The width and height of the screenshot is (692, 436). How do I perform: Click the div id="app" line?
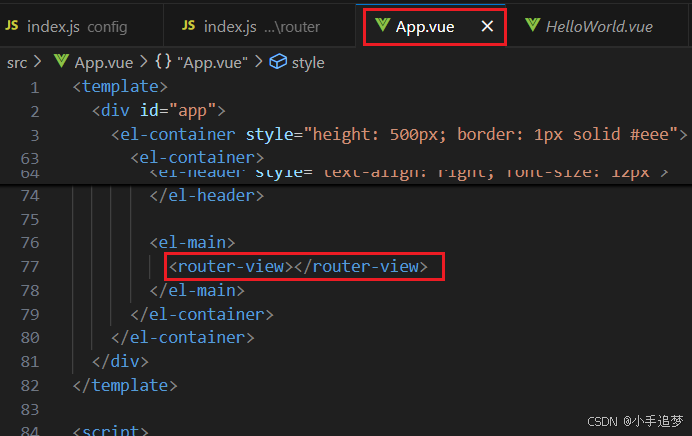pyautogui.click(x=159, y=110)
